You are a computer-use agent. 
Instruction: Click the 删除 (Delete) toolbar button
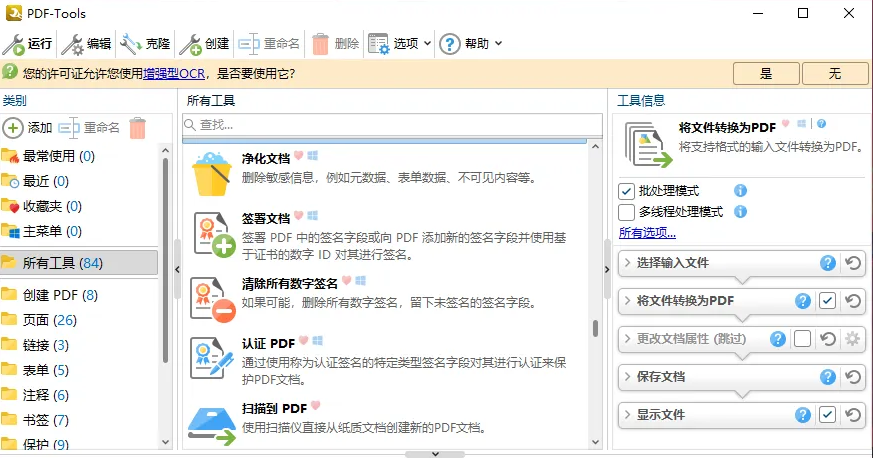point(335,44)
